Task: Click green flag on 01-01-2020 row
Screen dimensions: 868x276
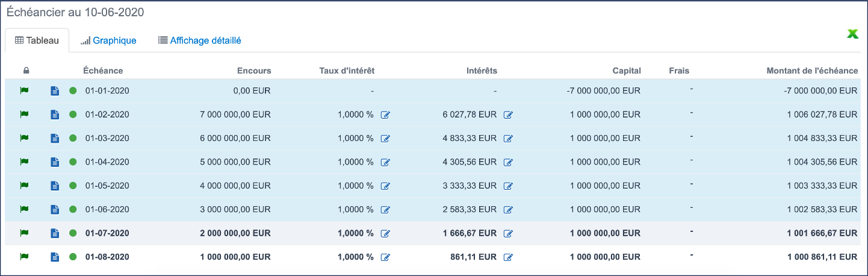Action: point(25,90)
